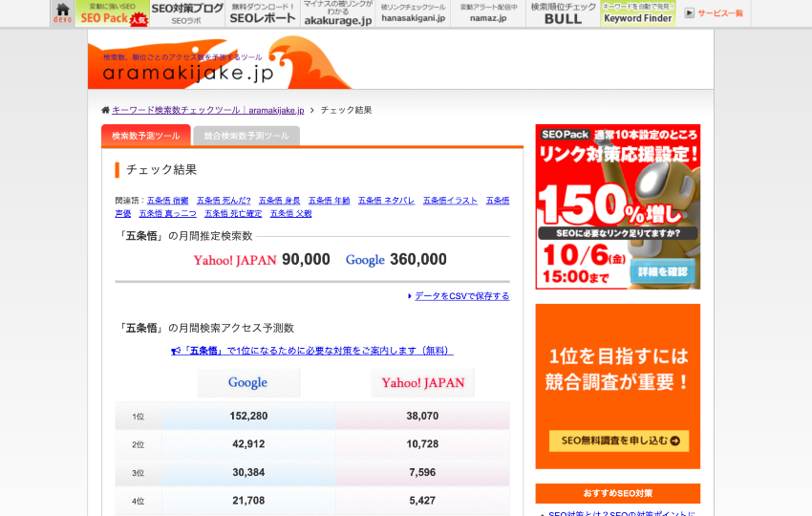This screenshot has width=812, height=516.
Task: Click the Google logo beside 360,000
Action: (365, 260)
